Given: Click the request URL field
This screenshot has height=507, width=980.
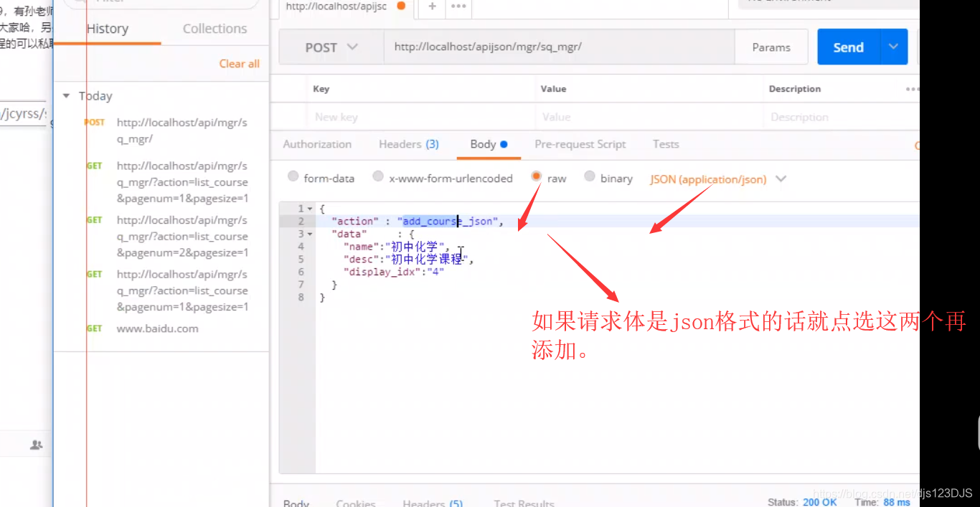Looking at the screenshot, I should pos(559,47).
